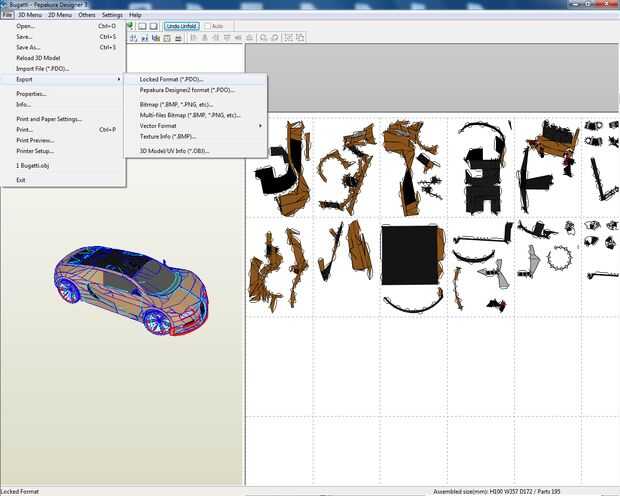
Task: Click the icon just left of the printer icon
Action: pos(167,38)
